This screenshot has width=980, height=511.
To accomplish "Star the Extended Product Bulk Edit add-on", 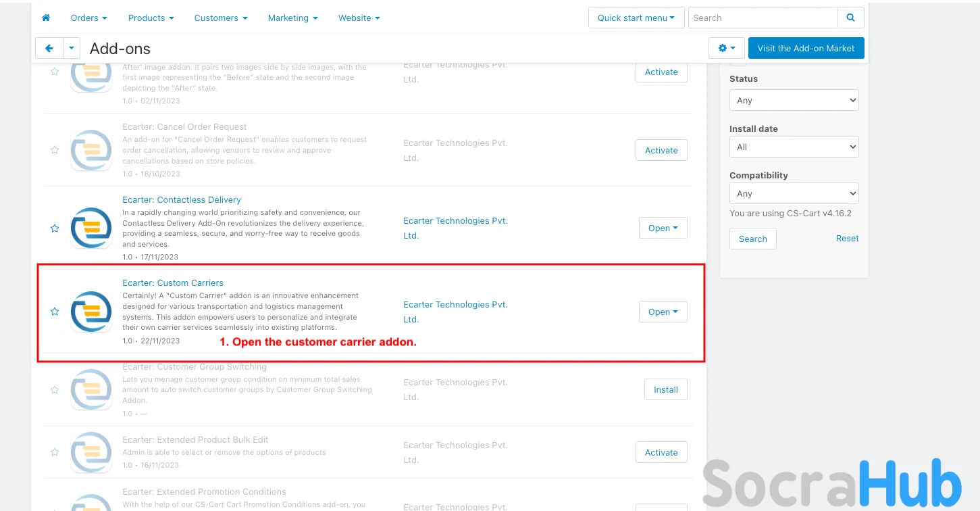I will tap(55, 452).
